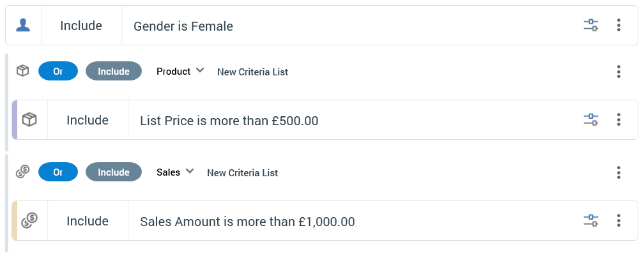This screenshot has height=258, width=644.
Task: Toggle the Include pill on the Product list
Action: click(x=113, y=72)
